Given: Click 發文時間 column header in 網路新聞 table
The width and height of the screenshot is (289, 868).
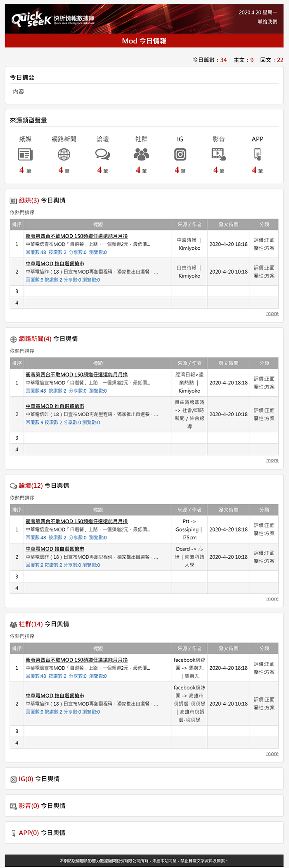Looking at the screenshot, I should [x=228, y=363].
